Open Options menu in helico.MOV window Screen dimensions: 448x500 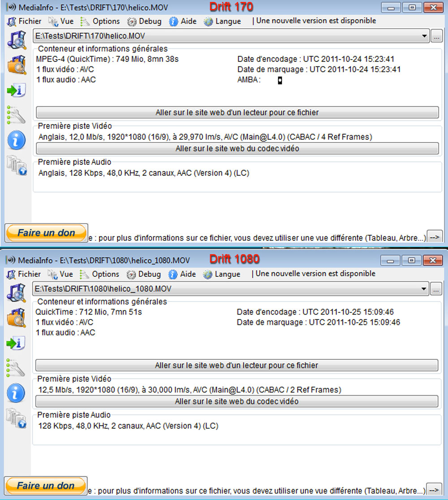100,22
